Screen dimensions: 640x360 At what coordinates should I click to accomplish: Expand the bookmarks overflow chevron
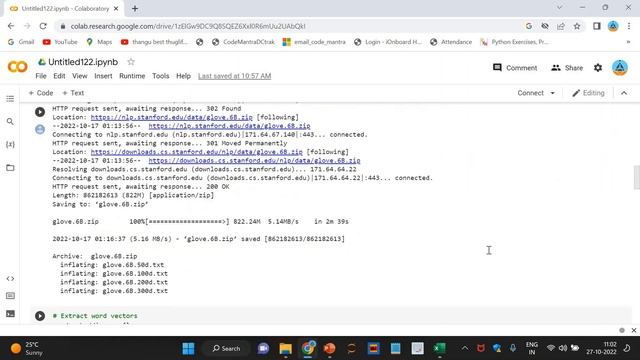(628, 42)
